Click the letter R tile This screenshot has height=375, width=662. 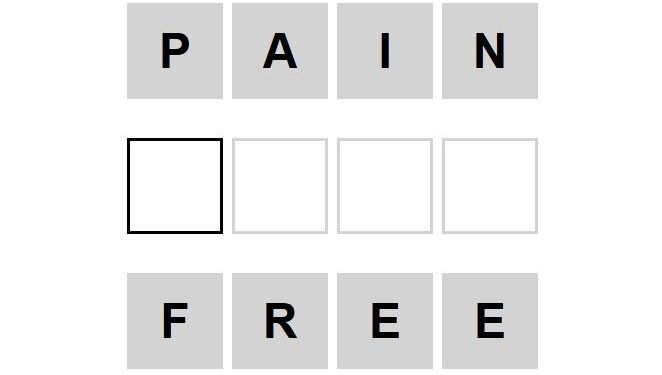point(280,321)
